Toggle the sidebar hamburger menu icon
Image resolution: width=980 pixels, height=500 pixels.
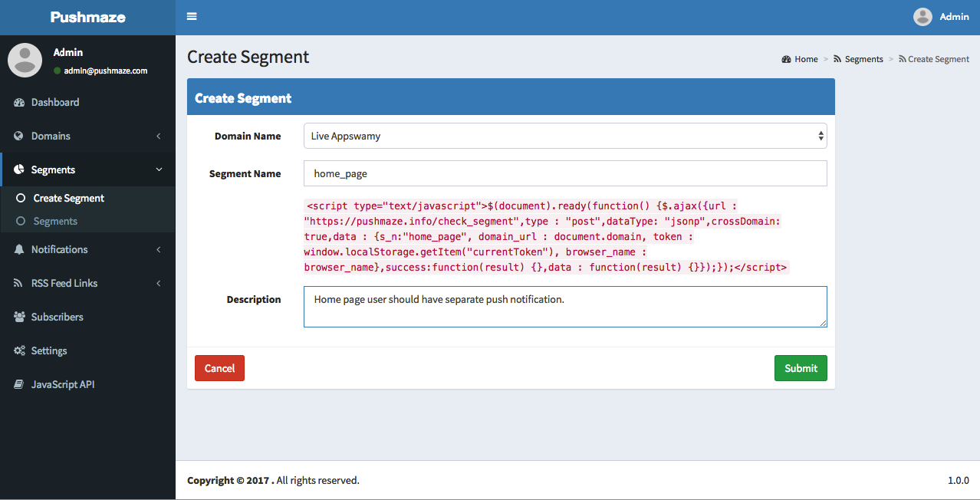192,17
